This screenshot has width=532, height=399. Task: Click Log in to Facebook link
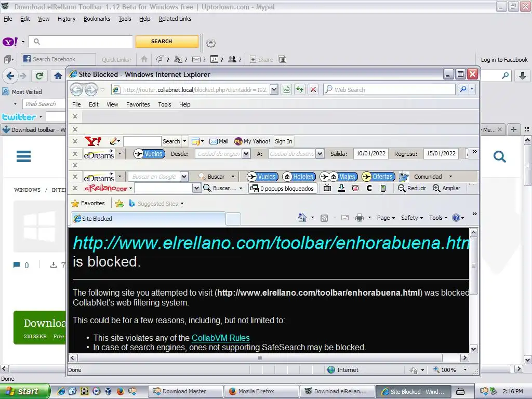coord(504,60)
